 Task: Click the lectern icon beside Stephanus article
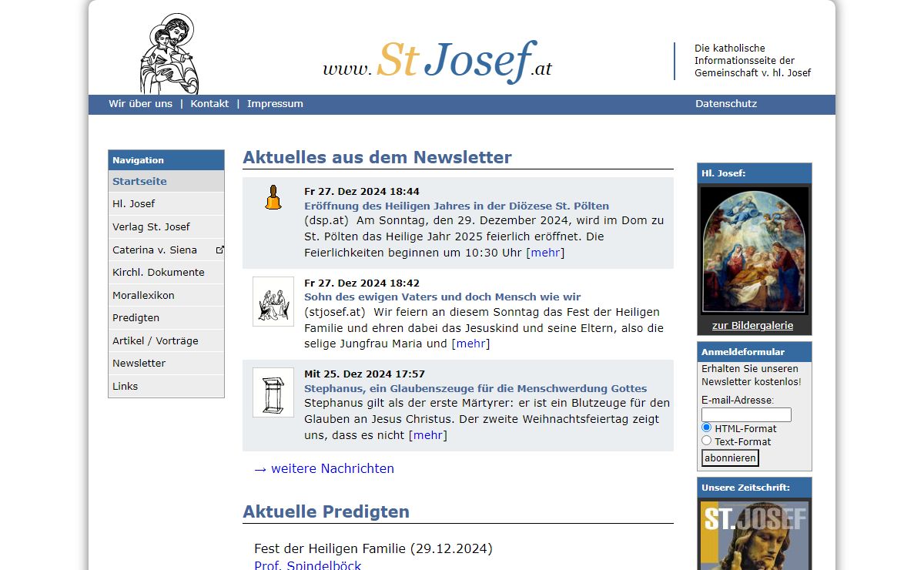tap(273, 392)
